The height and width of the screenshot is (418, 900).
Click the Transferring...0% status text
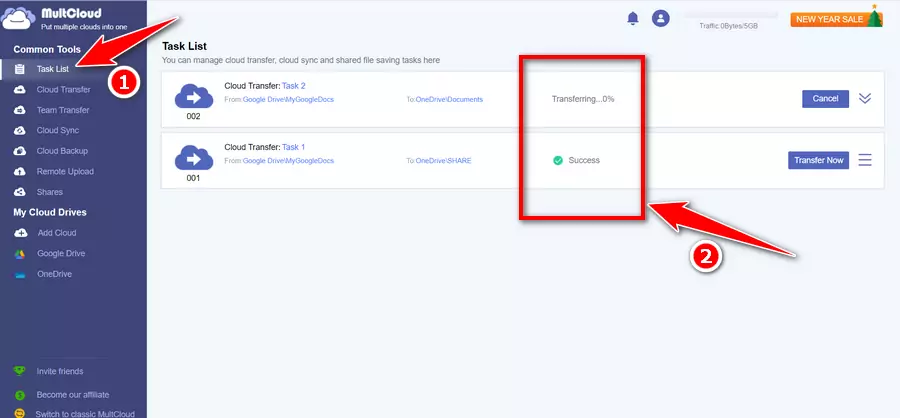(x=583, y=99)
